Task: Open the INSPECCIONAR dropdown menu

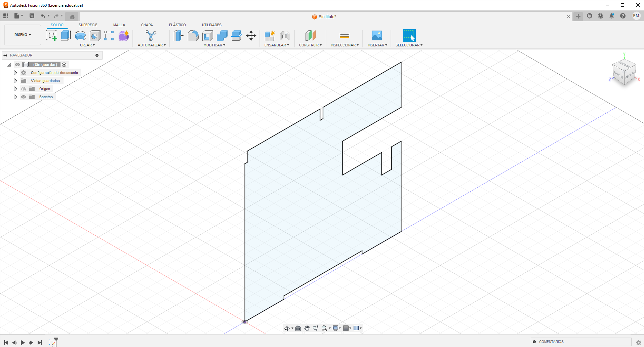Action: coord(345,45)
